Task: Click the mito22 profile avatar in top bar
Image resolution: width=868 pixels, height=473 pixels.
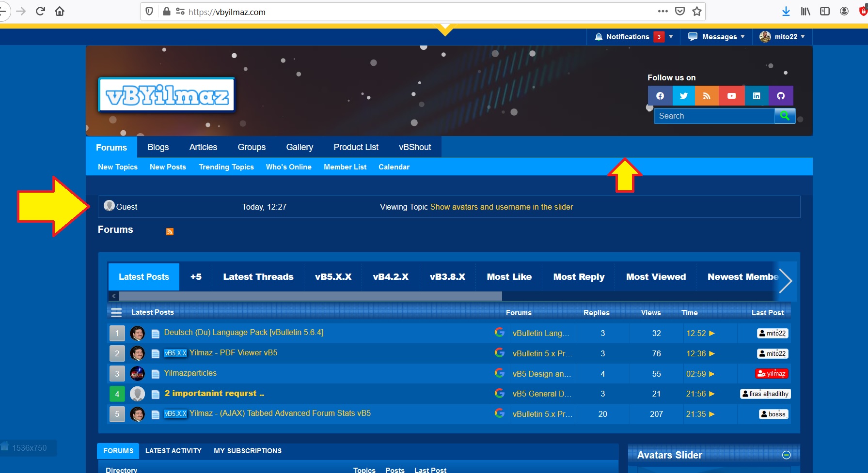Action: (x=765, y=37)
